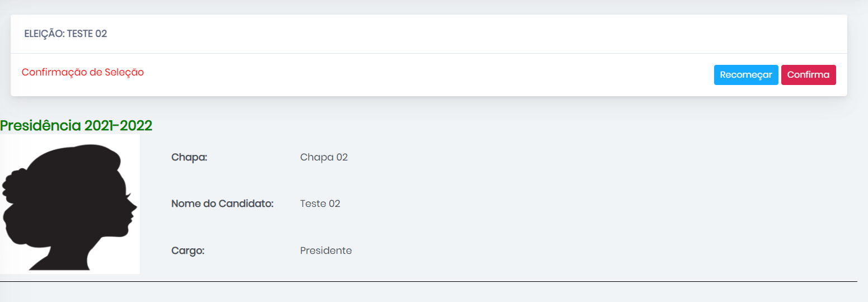The height and width of the screenshot is (302, 868).
Task: Click the Cargo label
Action: 188,251
